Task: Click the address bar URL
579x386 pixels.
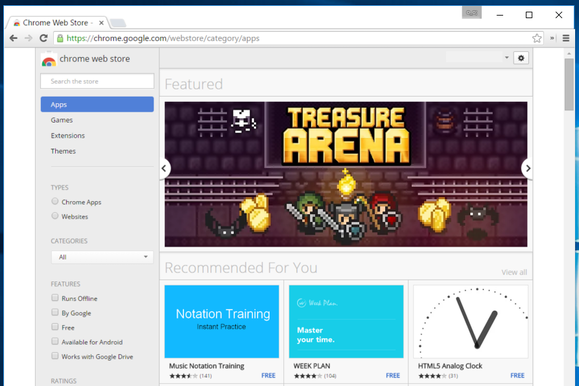Action: (163, 38)
